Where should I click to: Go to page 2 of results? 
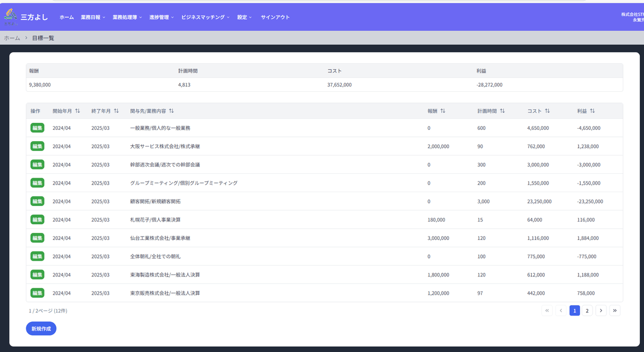pos(587,310)
